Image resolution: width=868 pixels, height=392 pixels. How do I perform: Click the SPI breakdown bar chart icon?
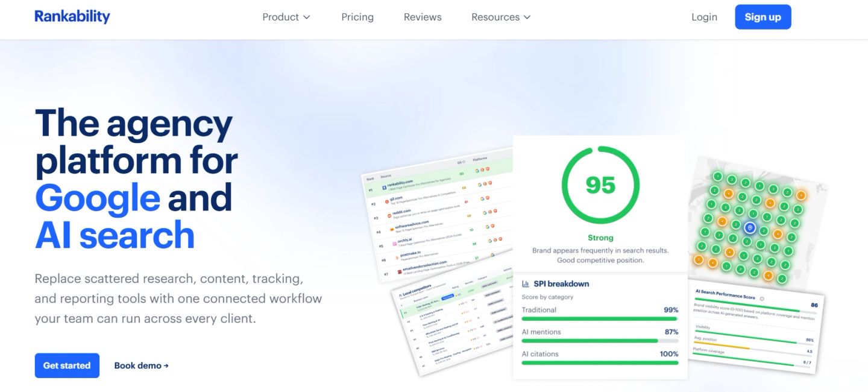coord(526,283)
